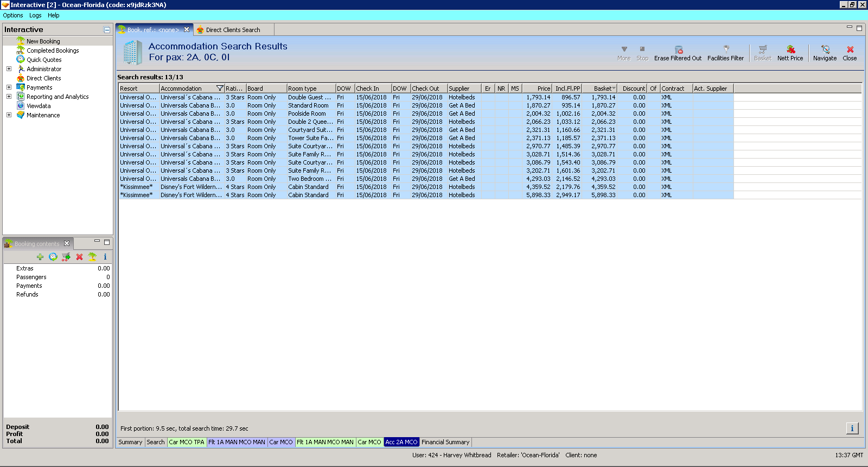Click the green plus add icon in Booking contents

[40, 257]
